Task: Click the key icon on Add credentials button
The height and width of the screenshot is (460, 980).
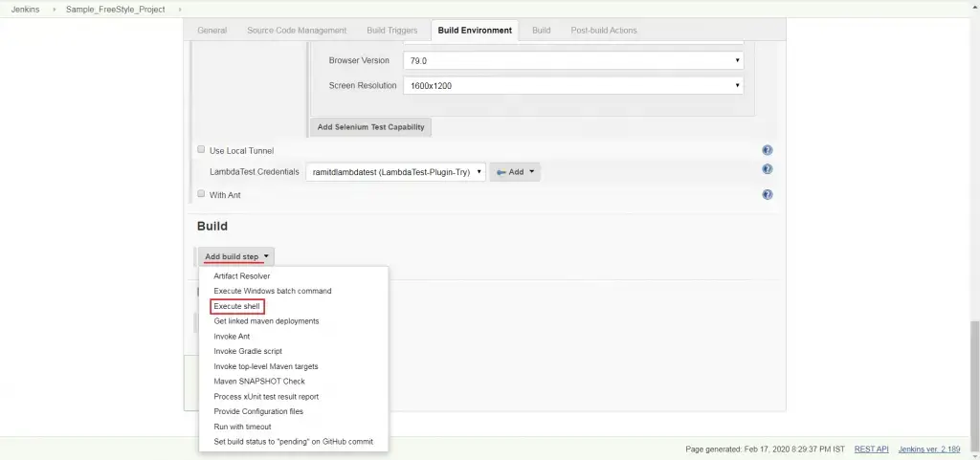Action: [501, 172]
